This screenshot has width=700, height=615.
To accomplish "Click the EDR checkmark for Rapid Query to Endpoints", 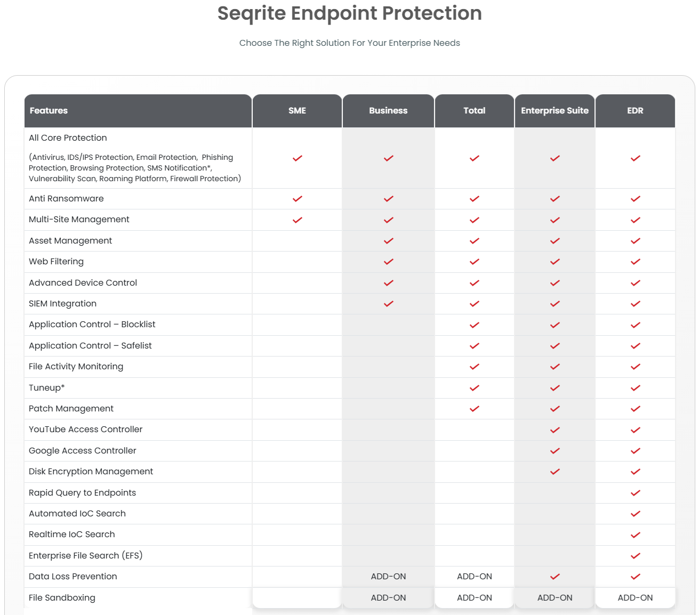I will pyautogui.click(x=635, y=493).
